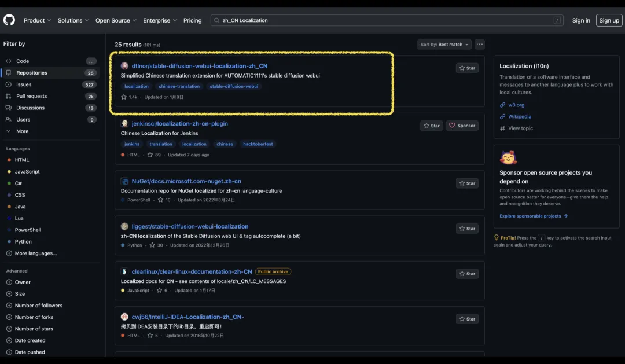This screenshot has width=625, height=364.
Task: Click the jenkinsci repository avatar icon
Action: point(124,124)
